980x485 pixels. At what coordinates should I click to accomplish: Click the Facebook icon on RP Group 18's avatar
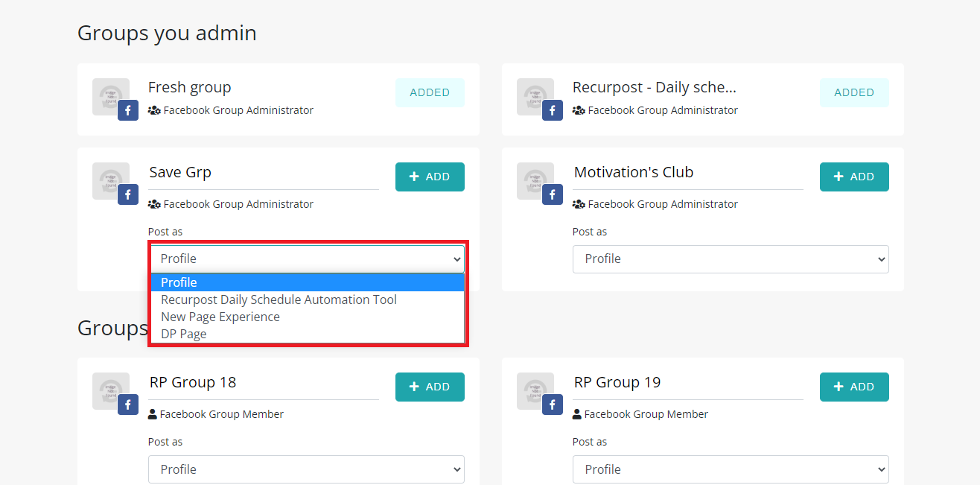127,404
